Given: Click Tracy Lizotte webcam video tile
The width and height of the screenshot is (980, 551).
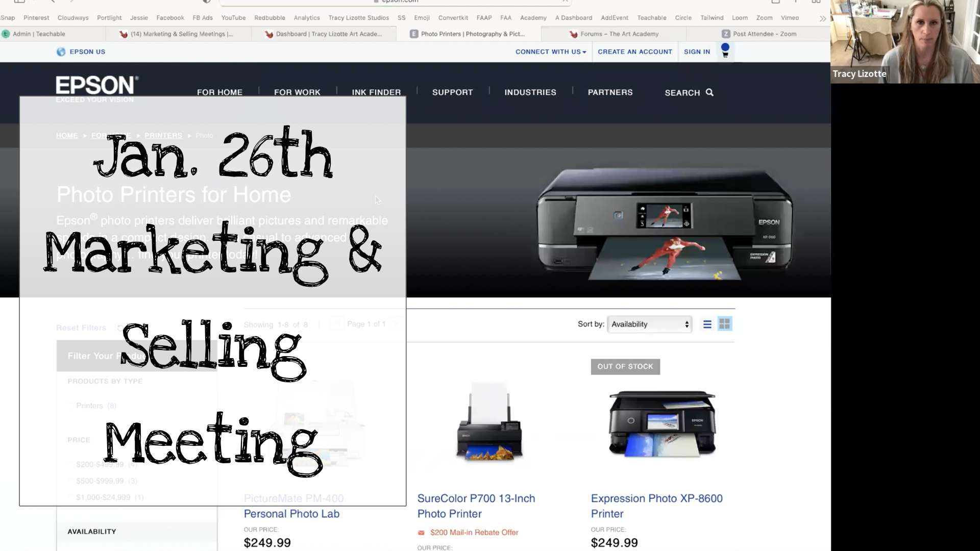Looking at the screenshot, I should [x=905, y=41].
